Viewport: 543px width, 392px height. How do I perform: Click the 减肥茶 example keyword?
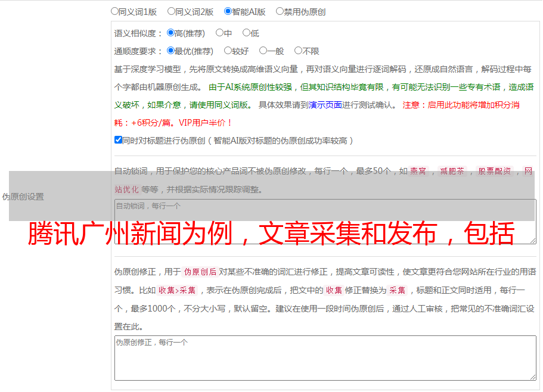click(x=452, y=171)
